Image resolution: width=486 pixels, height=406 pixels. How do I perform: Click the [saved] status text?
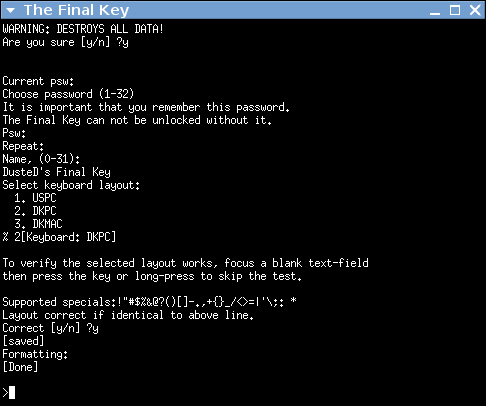(x=23, y=341)
